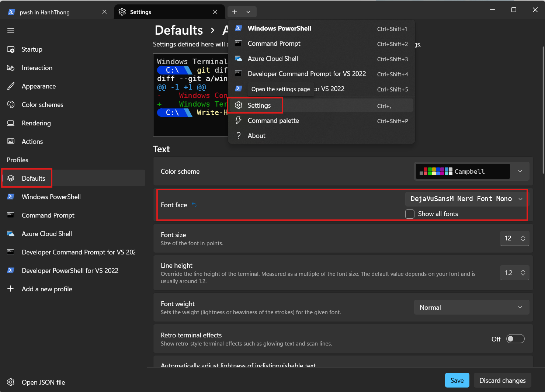545x392 pixels.
Task: Click the hamburger navigation menu icon
Action: (x=11, y=31)
